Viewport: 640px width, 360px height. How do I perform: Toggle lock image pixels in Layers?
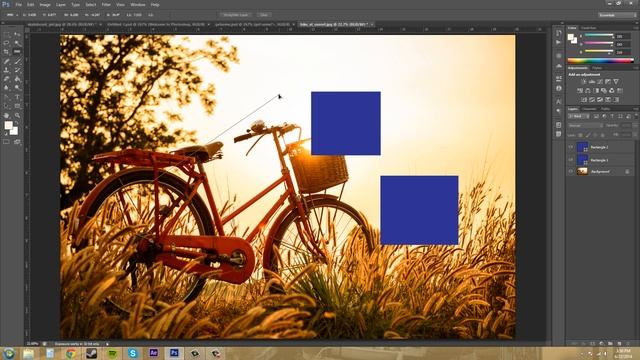pos(588,135)
